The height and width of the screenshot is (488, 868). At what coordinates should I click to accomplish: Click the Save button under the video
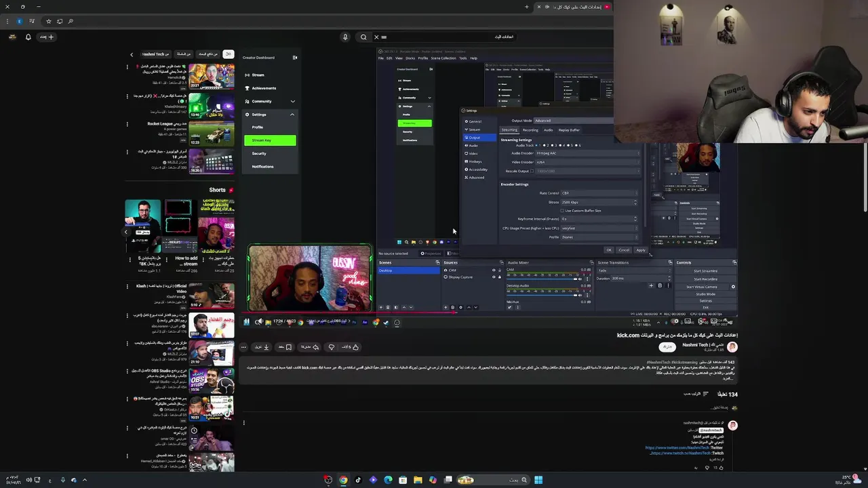(x=285, y=347)
